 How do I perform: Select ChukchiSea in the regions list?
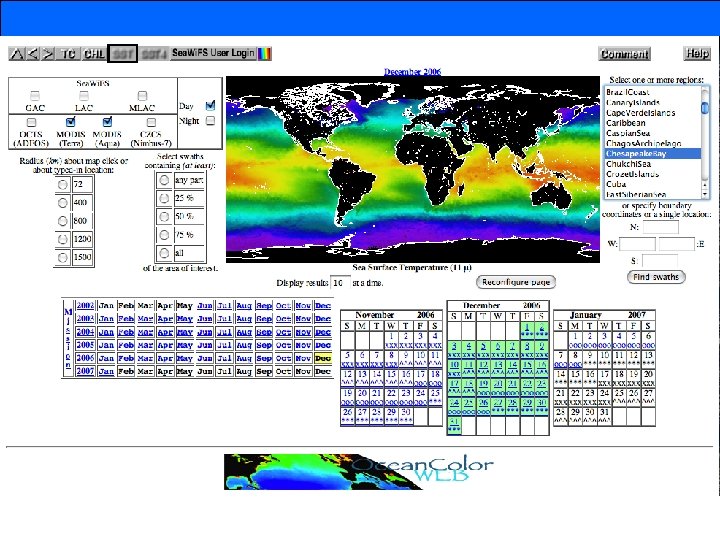[652, 164]
